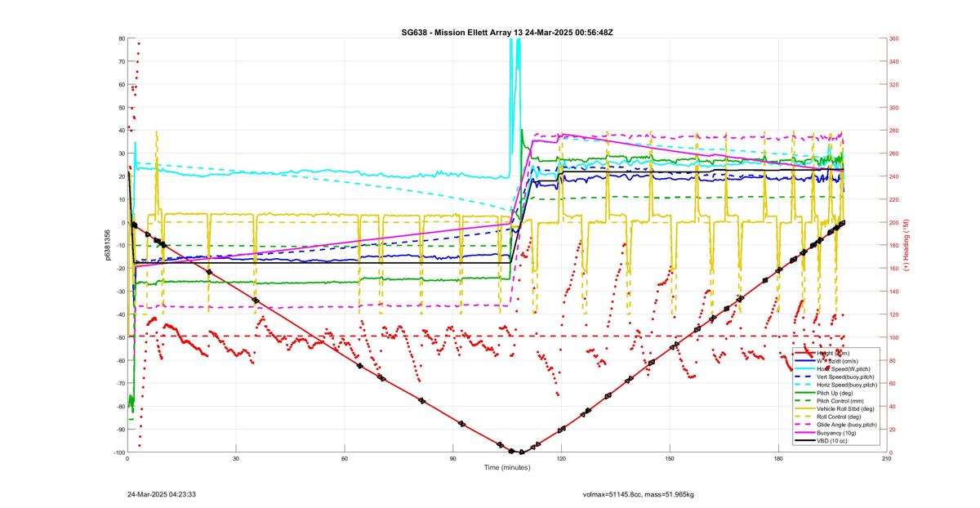
Task: Click the '180' tick on the time axis
Action: pos(778,459)
